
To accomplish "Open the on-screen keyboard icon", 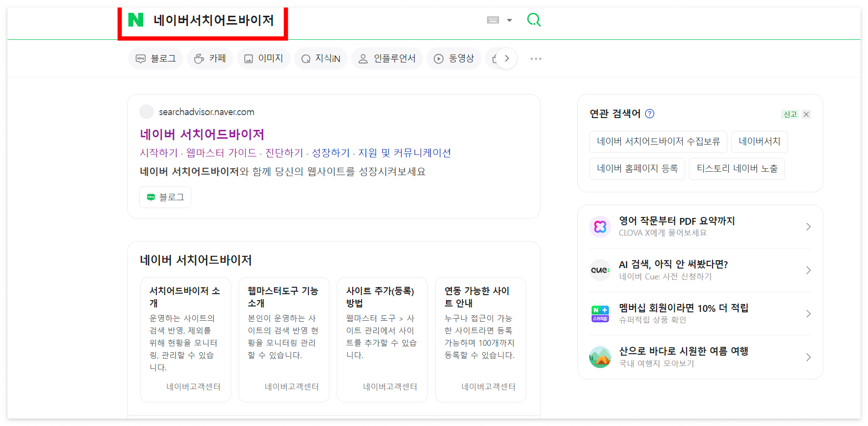I will (x=493, y=20).
